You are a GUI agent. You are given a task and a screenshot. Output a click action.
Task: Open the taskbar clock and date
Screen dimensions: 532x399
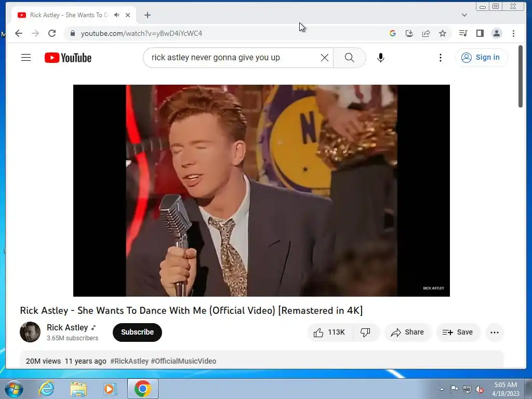506,389
